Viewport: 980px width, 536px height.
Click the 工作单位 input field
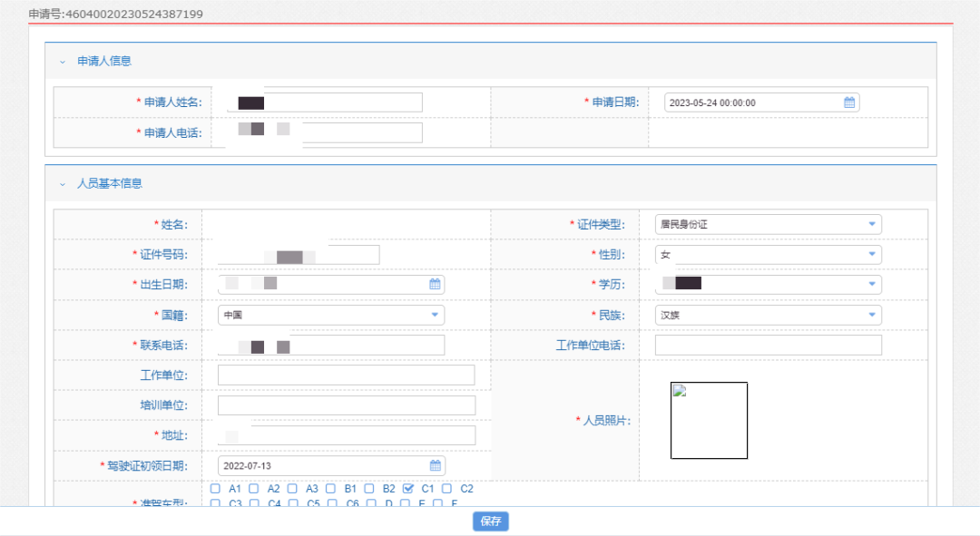[346, 375]
